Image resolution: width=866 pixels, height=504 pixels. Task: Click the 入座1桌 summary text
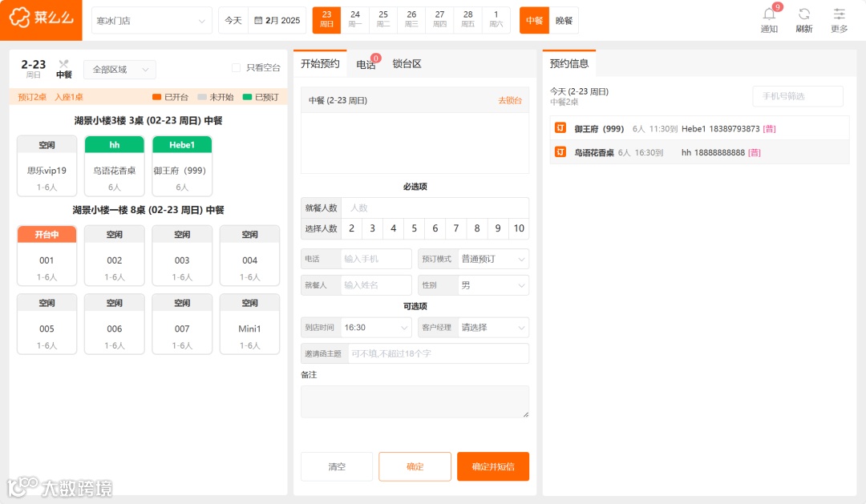tap(68, 97)
